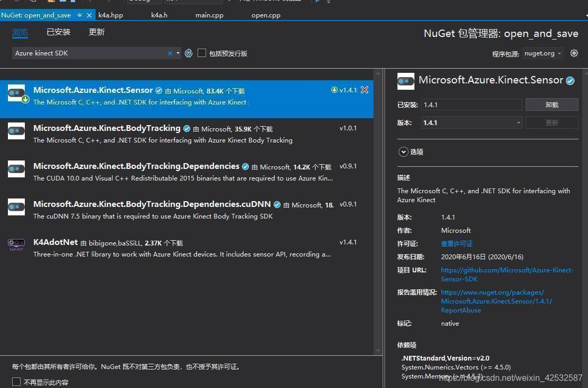This screenshot has width=588, height=388.
Task: Click the v0.9.1 version label of BodyTracking.Dependencies
Action: coord(348,166)
